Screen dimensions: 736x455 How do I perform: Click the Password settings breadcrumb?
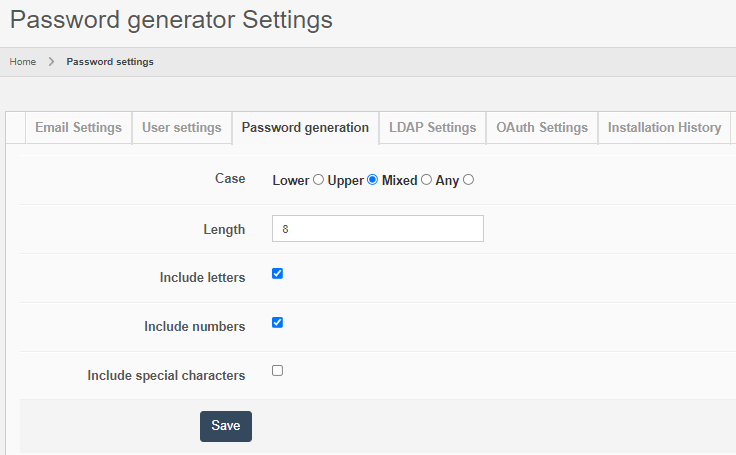[x=110, y=62]
